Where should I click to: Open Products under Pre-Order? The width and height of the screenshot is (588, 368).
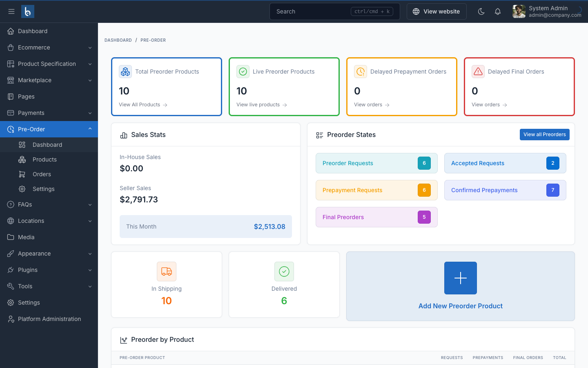pos(45,159)
